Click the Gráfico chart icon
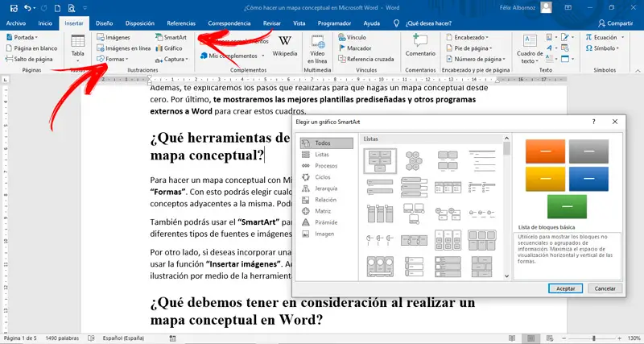The height and width of the screenshot is (344, 644). click(x=169, y=48)
